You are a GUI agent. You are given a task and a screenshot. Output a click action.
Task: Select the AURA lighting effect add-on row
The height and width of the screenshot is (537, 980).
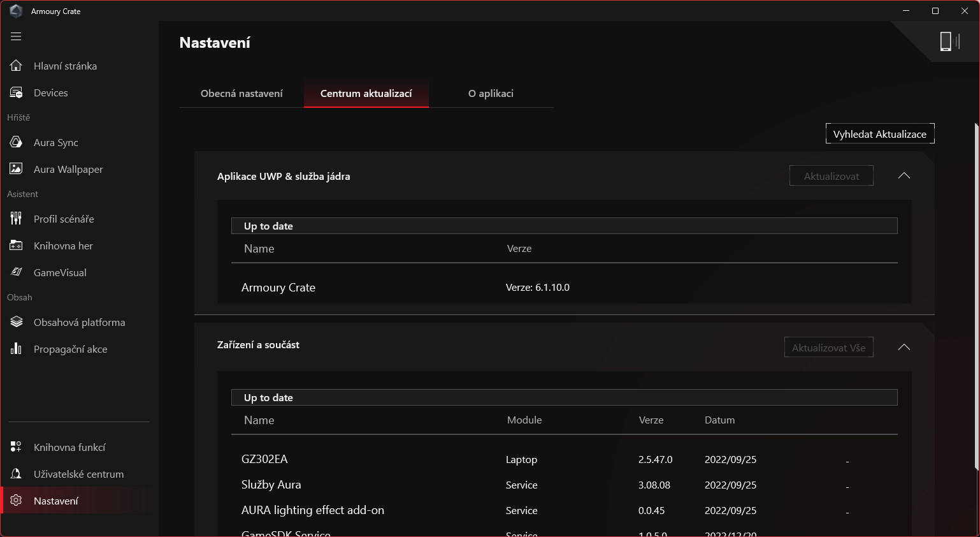[x=565, y=510]
